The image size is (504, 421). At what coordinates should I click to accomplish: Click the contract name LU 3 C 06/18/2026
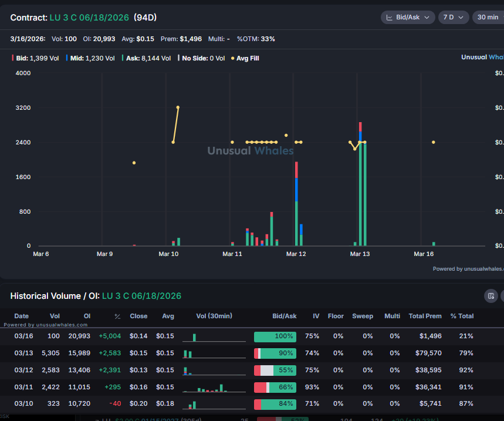[x=89, y=18]
